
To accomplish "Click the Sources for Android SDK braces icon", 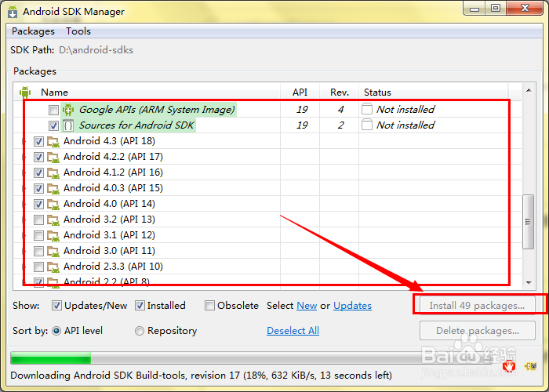I will (x=68, y=125).
